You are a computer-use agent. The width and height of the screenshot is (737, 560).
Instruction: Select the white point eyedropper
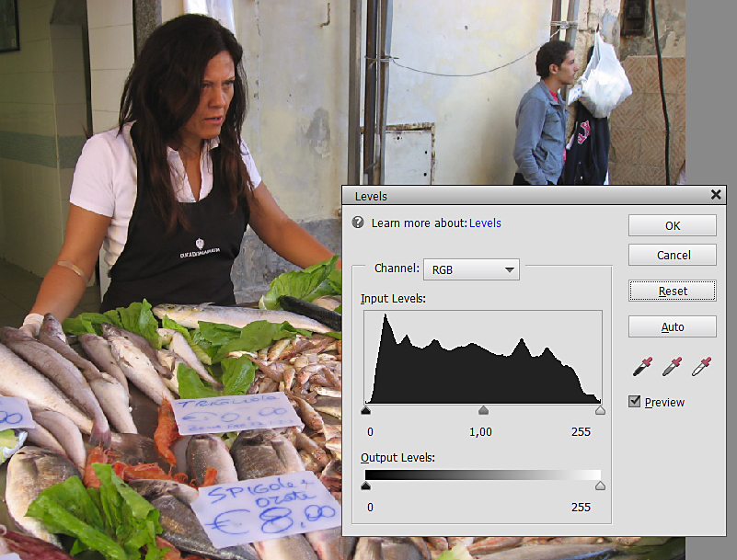coord(702,368)
